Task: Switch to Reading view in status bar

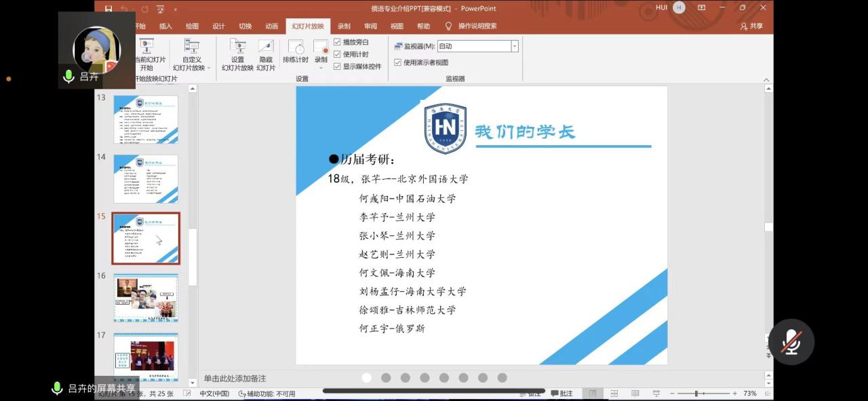Action: (x=635, y=394)
